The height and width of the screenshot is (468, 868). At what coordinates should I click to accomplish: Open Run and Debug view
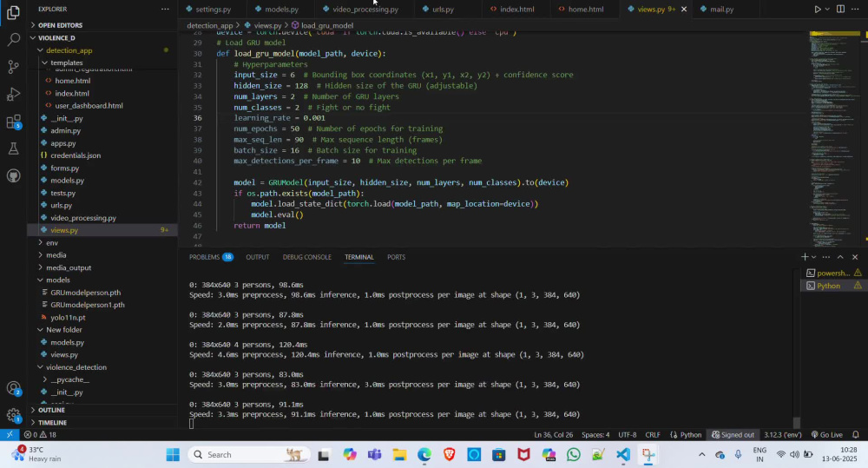(13, 94)
